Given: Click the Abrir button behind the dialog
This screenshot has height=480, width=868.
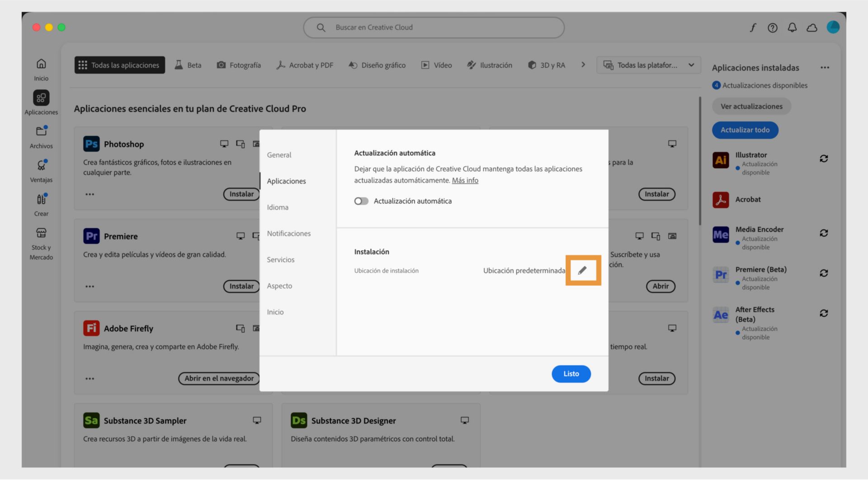Looking at the screenshot, I should (x=660, y=287).
